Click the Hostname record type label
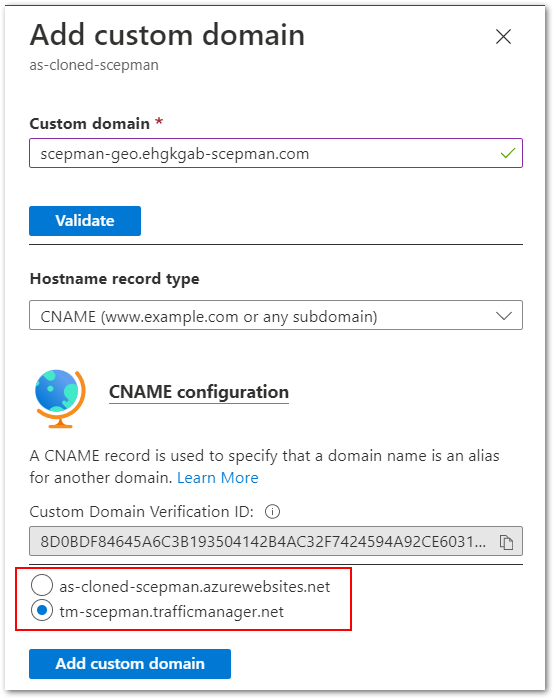The image size is (554, 699). 115,279
